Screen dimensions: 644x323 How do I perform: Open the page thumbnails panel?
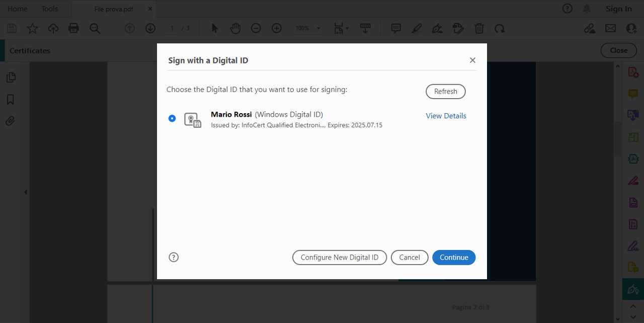[11, 77]
